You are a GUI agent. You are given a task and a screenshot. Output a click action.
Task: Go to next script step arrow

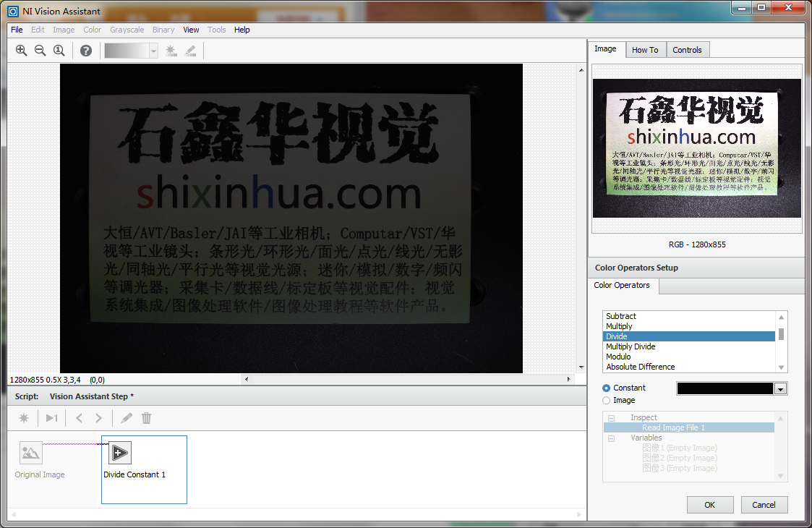[98, 417]
